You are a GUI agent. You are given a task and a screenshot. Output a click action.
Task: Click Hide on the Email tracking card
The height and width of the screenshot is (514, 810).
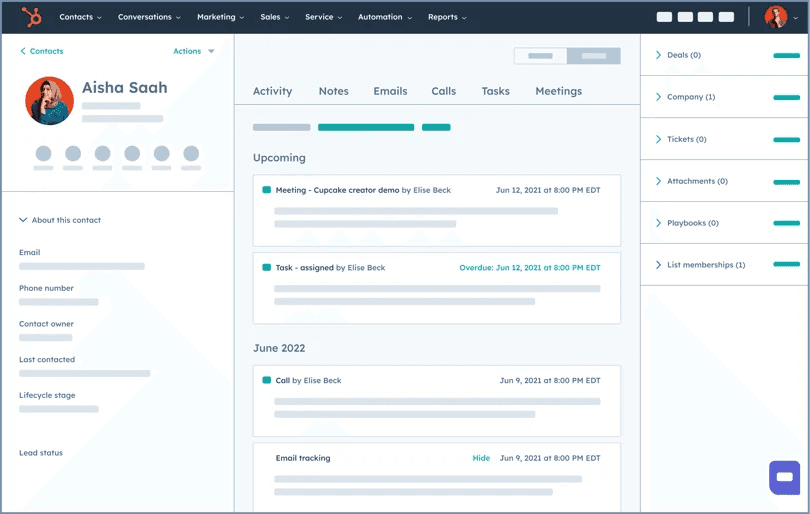pos(481,458)
